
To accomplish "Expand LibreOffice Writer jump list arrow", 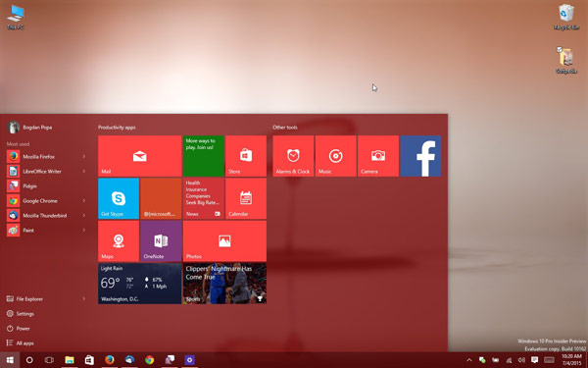I will pos(84,171).
